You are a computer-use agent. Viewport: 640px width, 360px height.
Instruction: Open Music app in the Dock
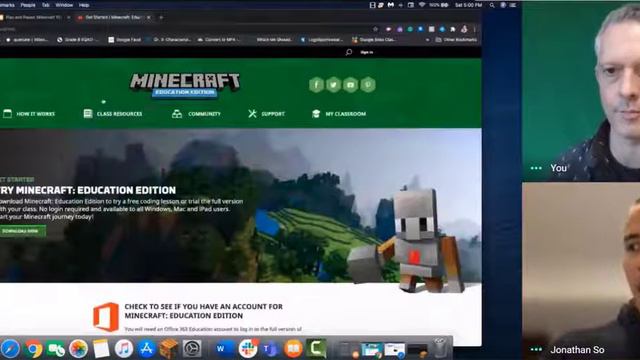[x=124, y=349]
